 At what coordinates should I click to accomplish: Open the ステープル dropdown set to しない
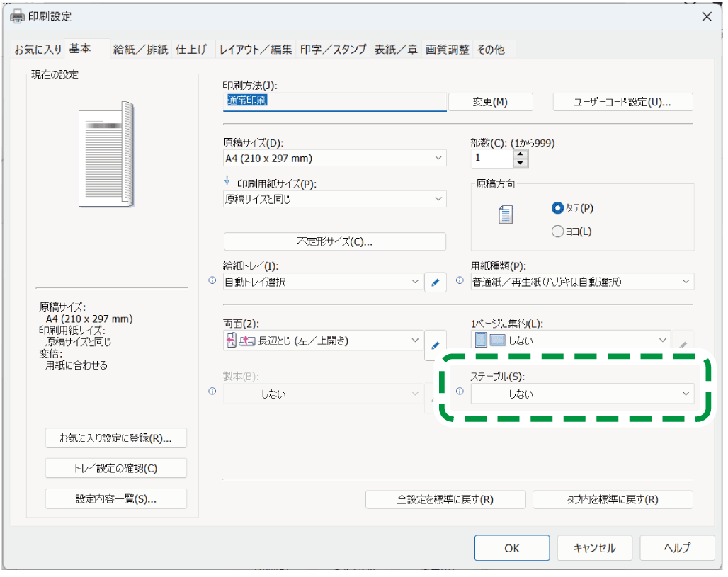[582, 394]
